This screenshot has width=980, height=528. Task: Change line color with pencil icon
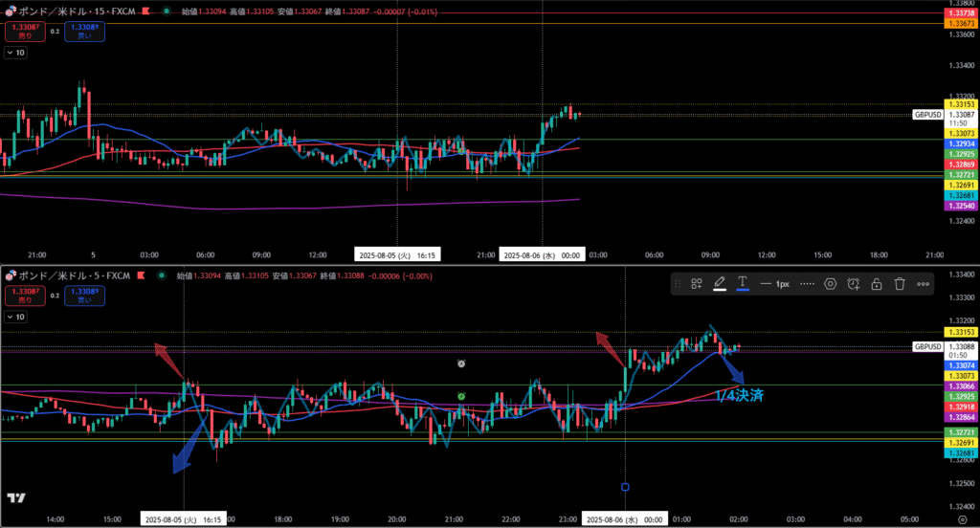point(720,284)
